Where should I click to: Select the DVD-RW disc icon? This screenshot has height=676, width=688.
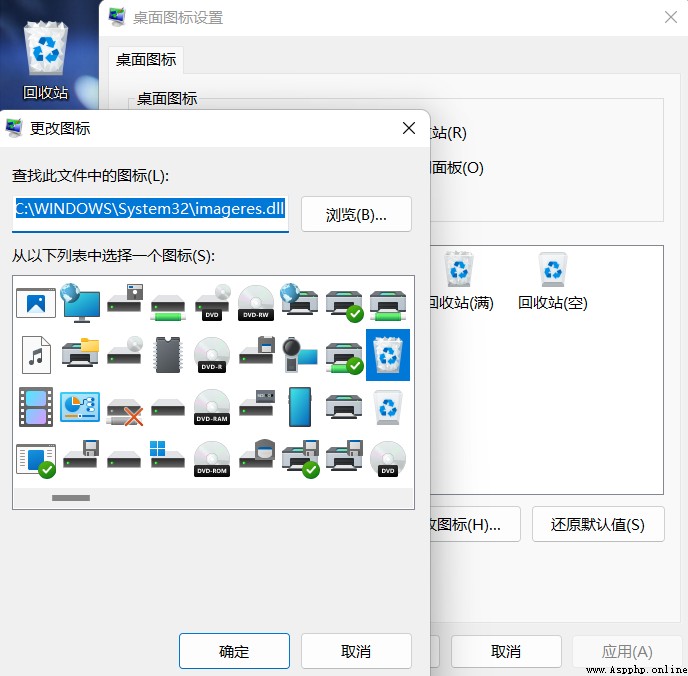coord(256,303)
